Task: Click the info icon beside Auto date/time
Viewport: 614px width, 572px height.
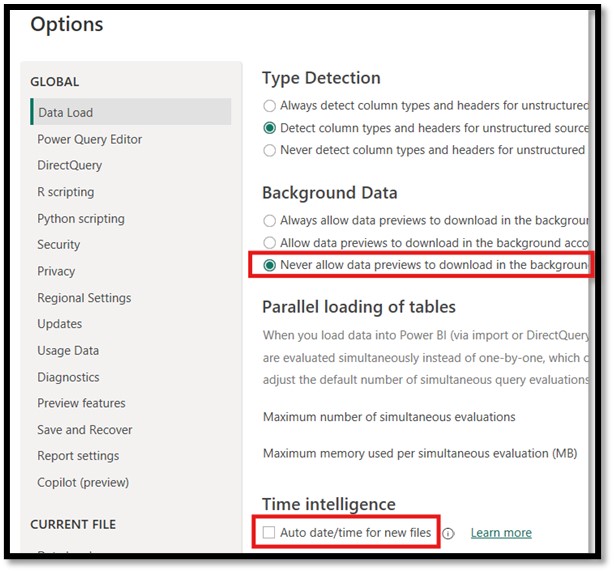Action: [x=448, y=533]
